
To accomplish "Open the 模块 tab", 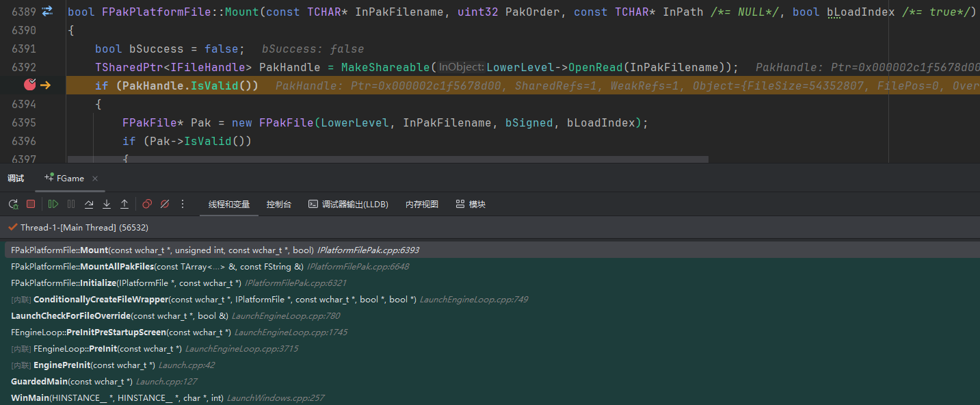I will pyautogui.click(x=471, y=205).
